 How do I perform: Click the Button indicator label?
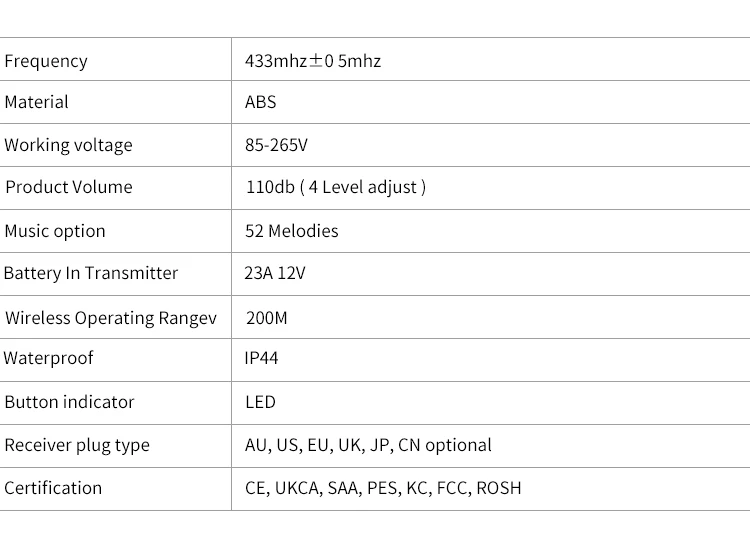[69, 402]
